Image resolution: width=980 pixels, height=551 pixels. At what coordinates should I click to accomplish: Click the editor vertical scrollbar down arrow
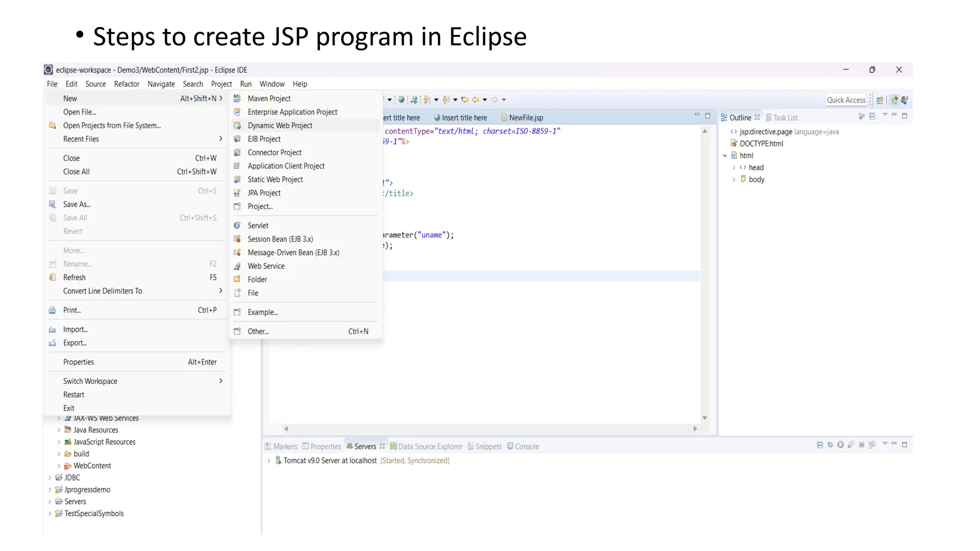(704, 418)
